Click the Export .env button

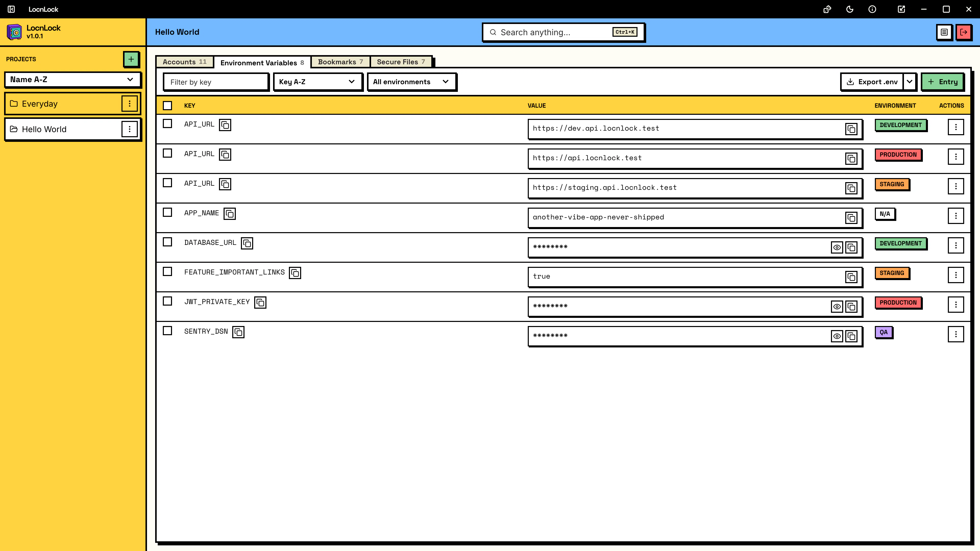pyautogui.click(x=872, y=82)
